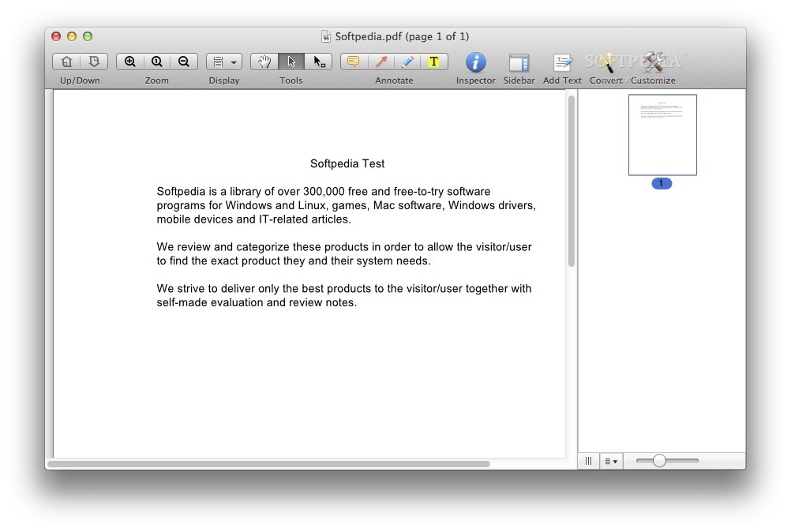Go to the previous page with Up button
The image size is (791, 532).
pyautogui.click(x=66, y=62)
